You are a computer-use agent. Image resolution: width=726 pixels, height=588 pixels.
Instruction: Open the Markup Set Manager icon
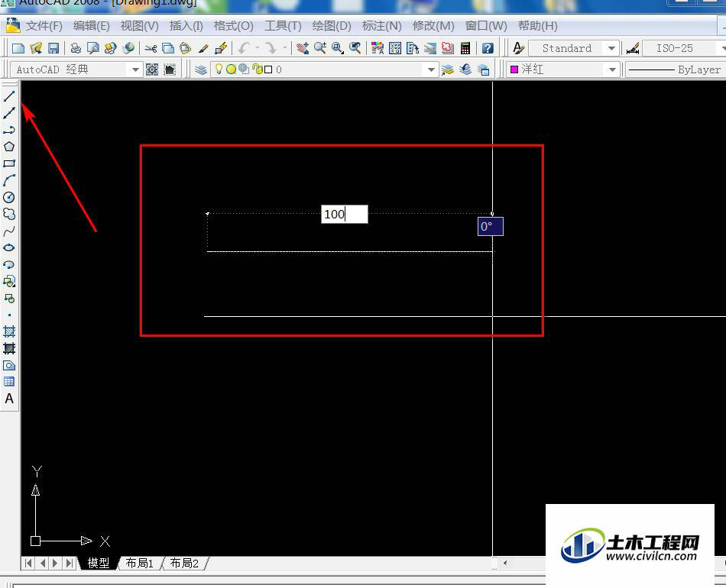[x=448, y=48]
